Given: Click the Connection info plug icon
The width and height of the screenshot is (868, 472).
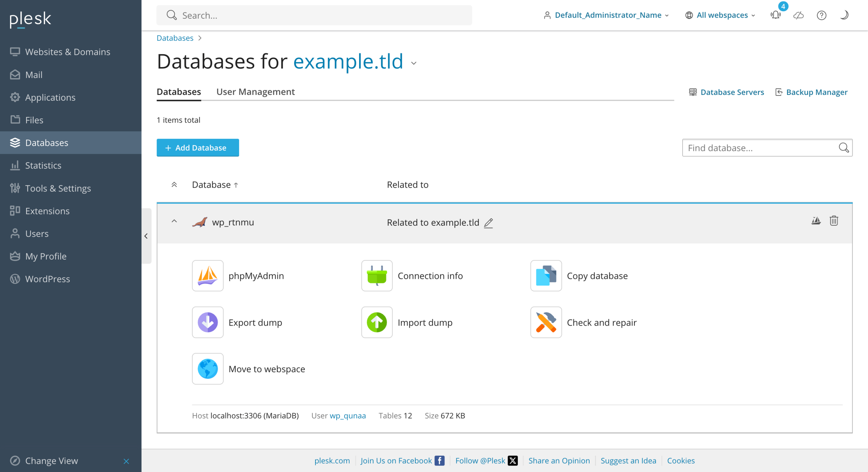Looking at the screenshot, I should click(377, 275).
